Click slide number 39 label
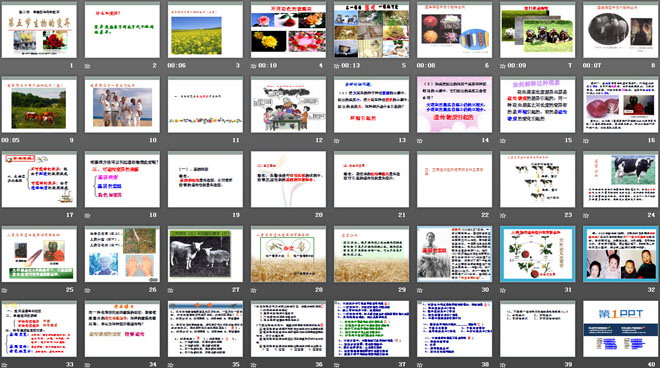This screenshot has height=368, width=660. click(x=568, y=365)
